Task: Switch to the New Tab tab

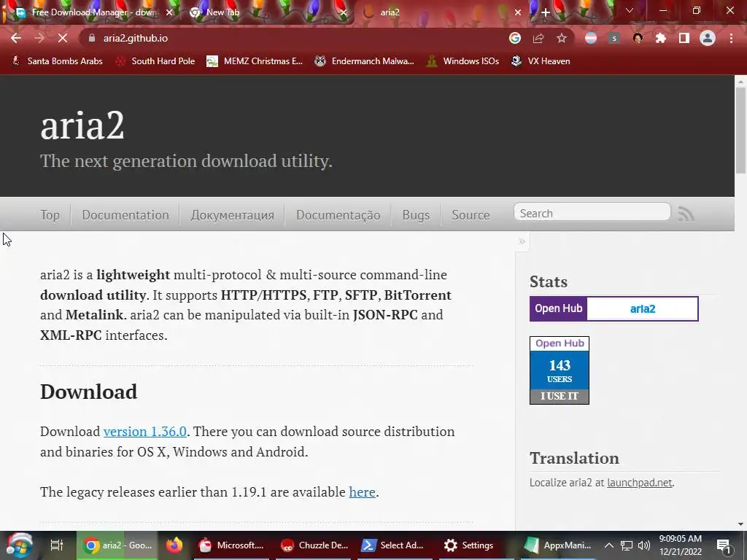Action: tap(267, 12)
